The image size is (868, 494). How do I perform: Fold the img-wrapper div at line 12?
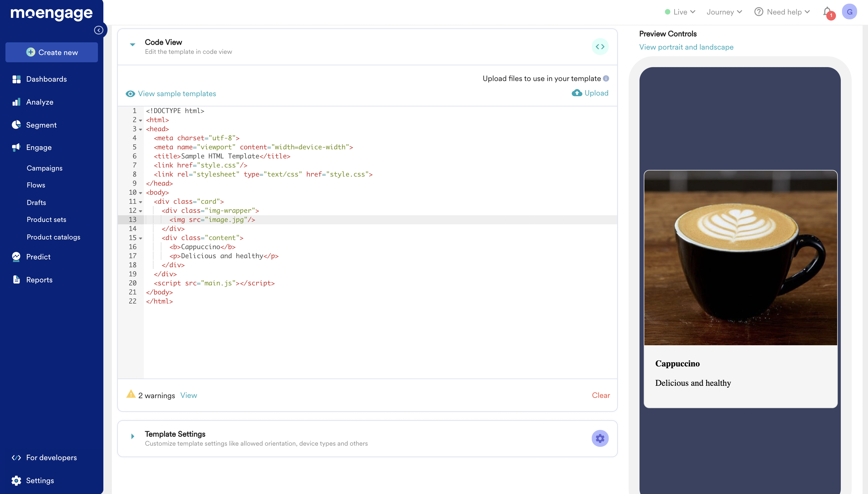pyautogui.click(x=140, y=211)
